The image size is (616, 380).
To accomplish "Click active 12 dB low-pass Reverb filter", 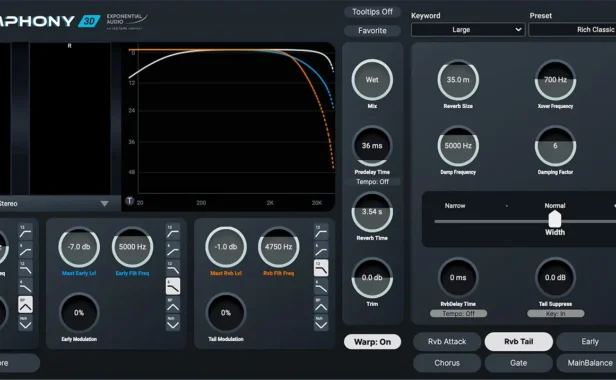I will (x=321, y=268).
